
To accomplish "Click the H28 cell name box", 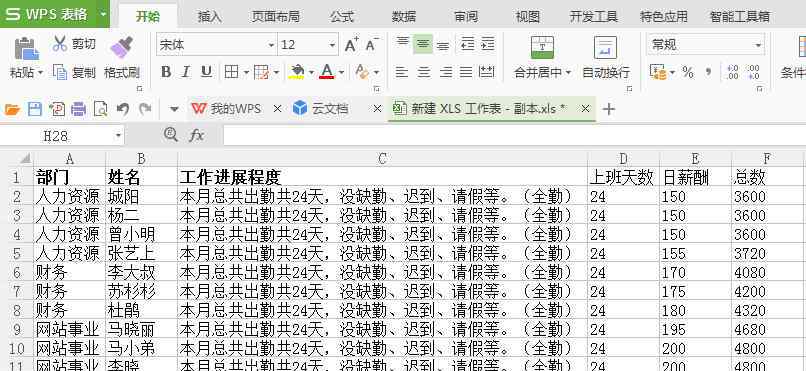I will (x=62, y=136).
